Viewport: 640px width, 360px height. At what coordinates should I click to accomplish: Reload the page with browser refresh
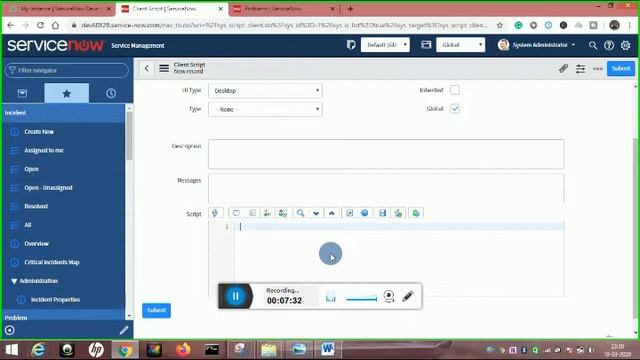click(40, 25)
